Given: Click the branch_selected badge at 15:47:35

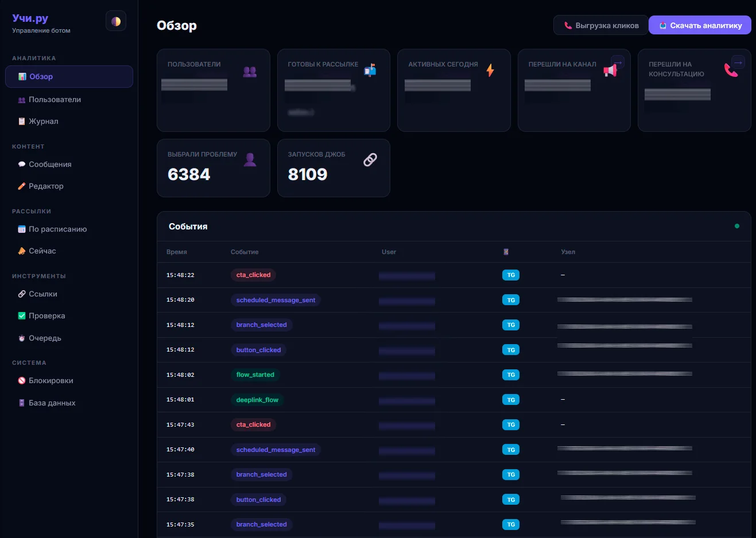Looking at the screenshot, I should [x=261, y=525].
